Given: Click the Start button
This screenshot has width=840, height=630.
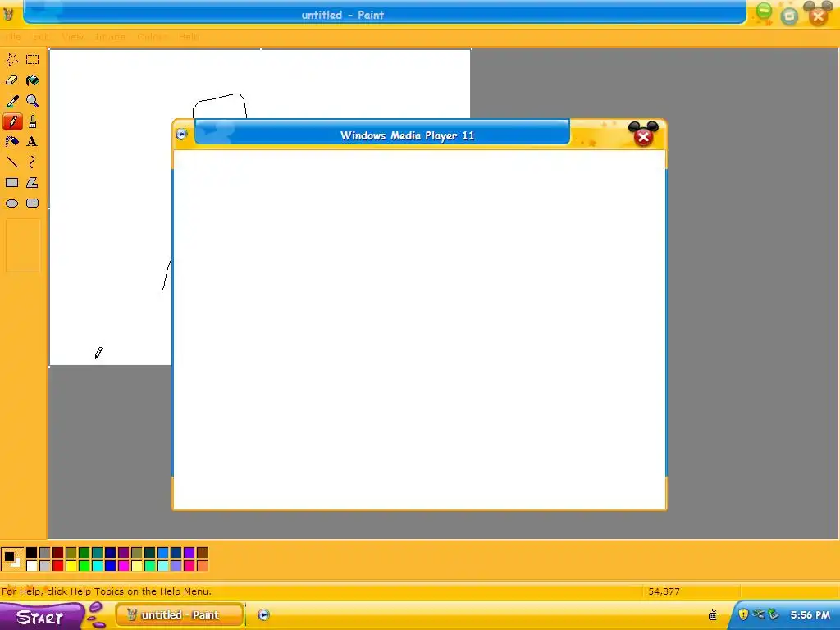Looking at the screenshot, I should tap(41, 617).
